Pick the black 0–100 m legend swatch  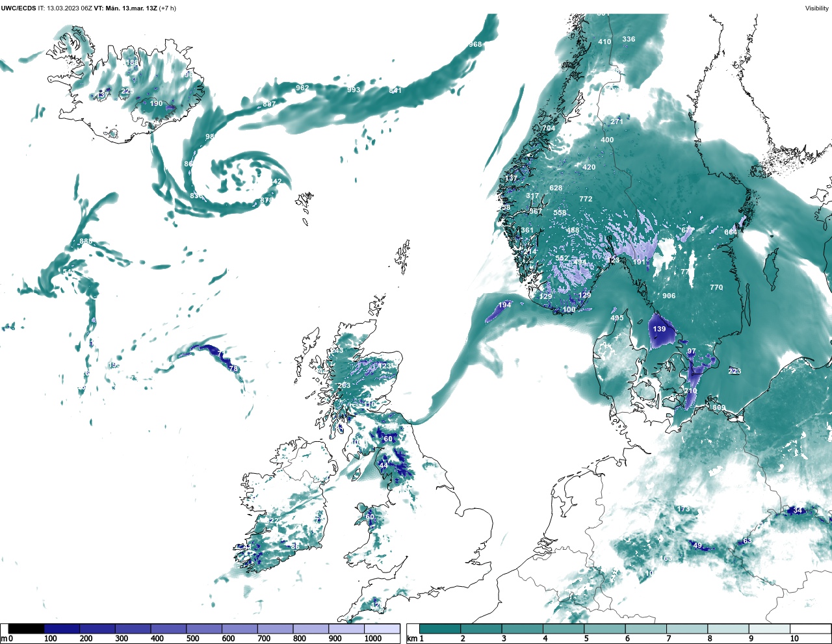[x=27, y=629]
